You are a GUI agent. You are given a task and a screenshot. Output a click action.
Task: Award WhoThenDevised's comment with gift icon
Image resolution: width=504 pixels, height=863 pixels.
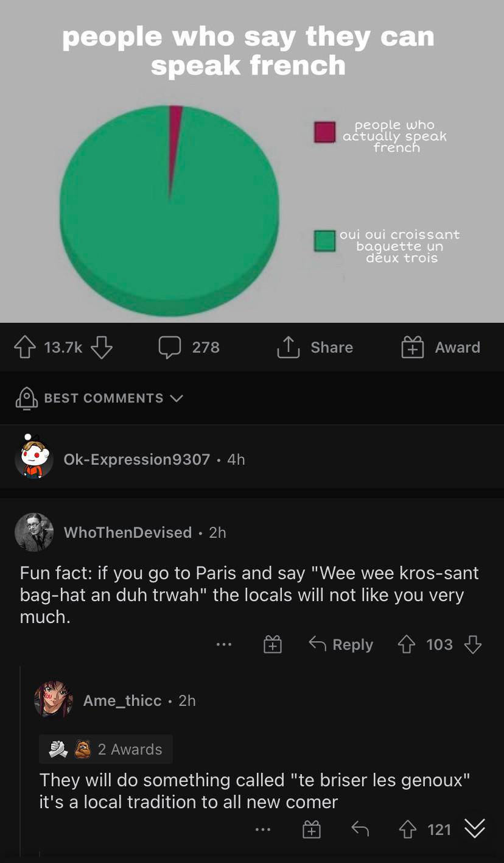[272, 644]
